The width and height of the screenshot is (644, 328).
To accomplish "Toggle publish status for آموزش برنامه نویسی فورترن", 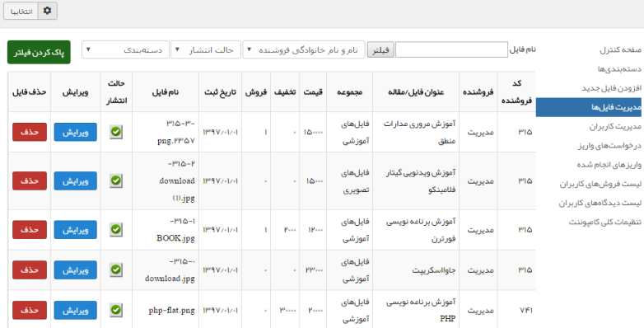I will [x=116, y=230].
